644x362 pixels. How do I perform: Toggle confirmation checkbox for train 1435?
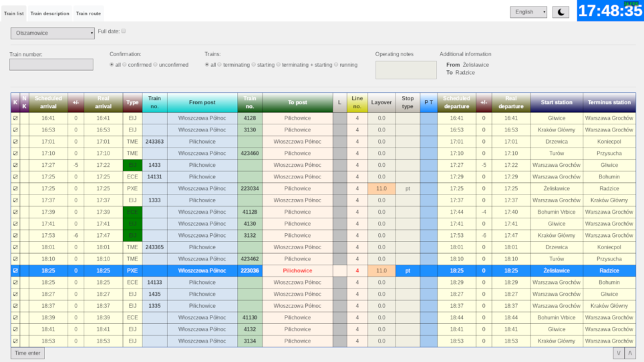[15, 294]
